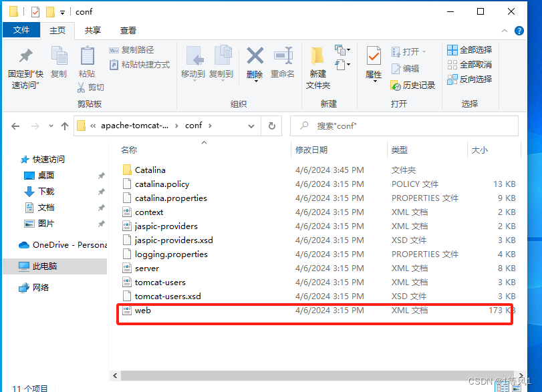Open Documents (文档) in sidebar
This screenshot has height=392, width=542.
click(x=39, y=208)
